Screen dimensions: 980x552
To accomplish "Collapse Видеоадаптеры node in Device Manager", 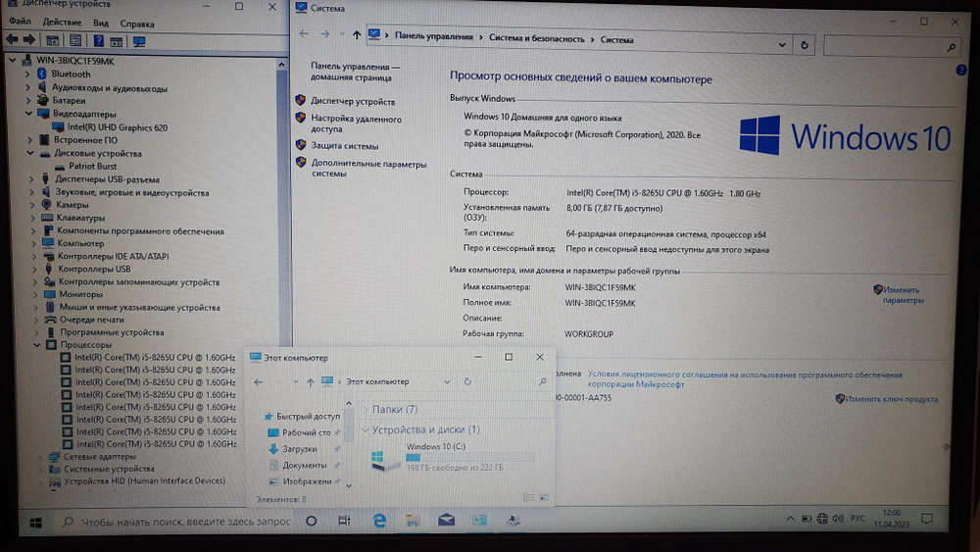I will [28, 113].
